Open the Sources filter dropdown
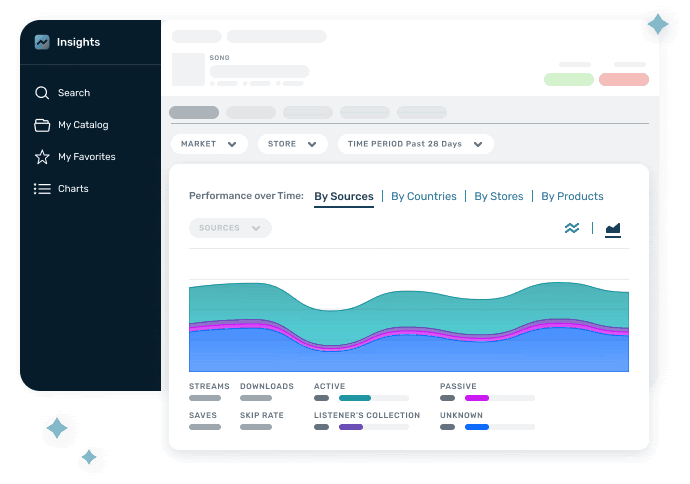 (230, 228)
